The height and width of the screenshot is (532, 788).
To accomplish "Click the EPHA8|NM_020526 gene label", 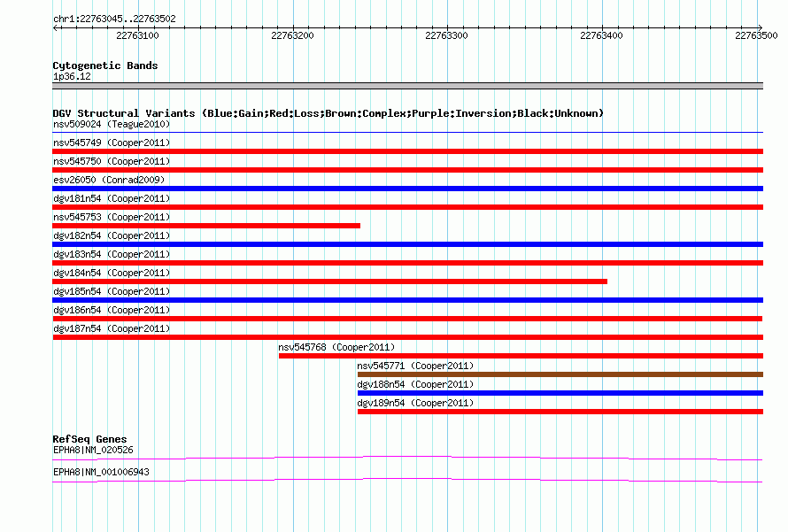I will click(93, 450).
